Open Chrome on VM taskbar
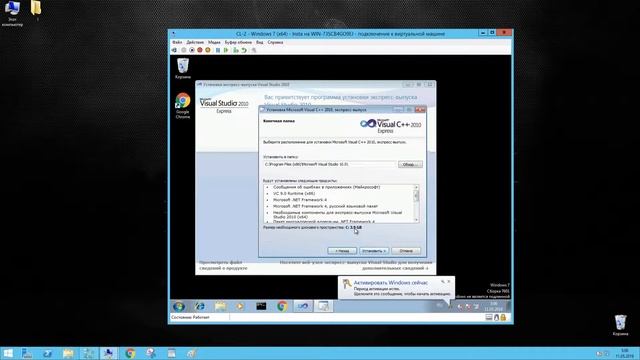640x360 pixels. coord(282,306)
